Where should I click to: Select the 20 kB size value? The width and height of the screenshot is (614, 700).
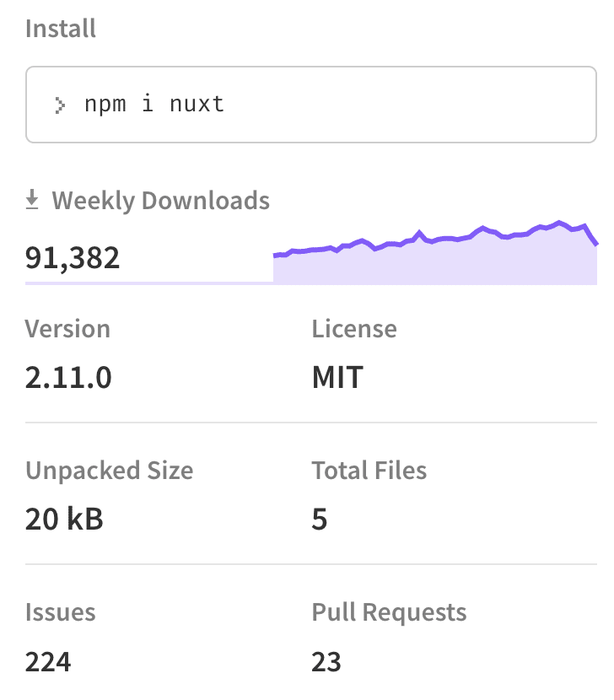tap(64, 519)
